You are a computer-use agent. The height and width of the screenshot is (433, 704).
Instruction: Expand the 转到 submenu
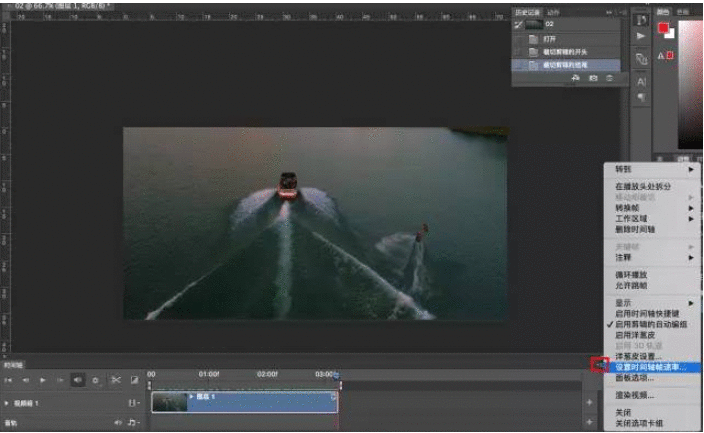pyautogui.click(x=624, y=169)
